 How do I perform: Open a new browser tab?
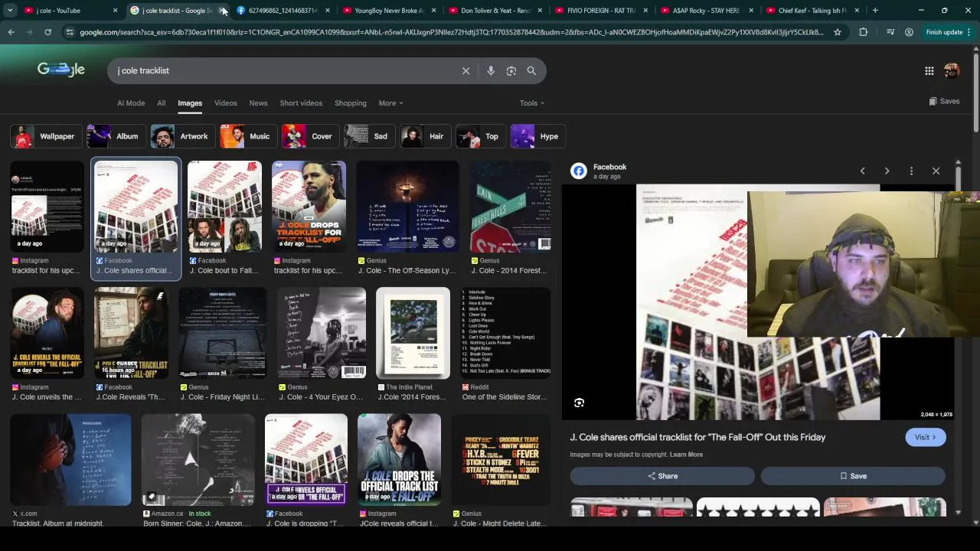coord(875,10)
